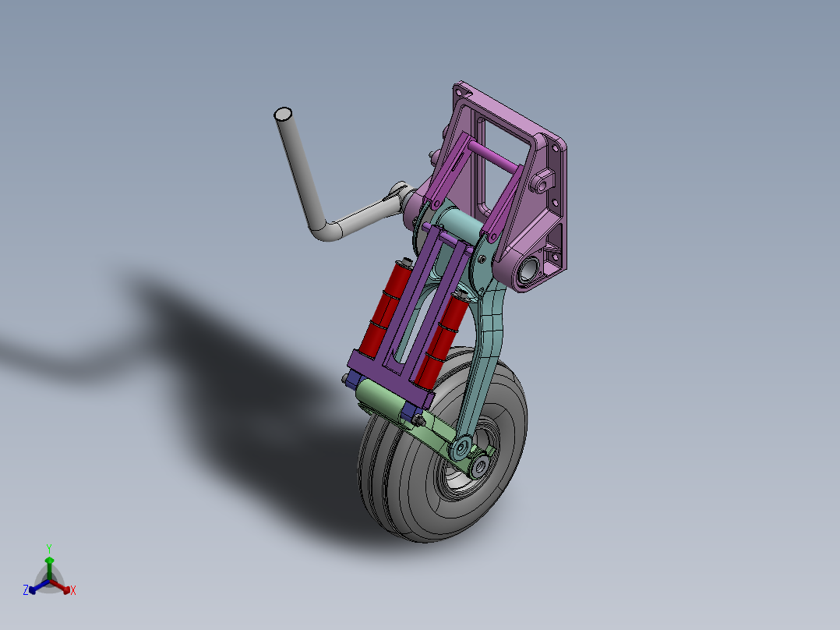Image resolution: width=840 pixels, height=630 pixels.
Task: Select the right red shock absorber cylinder
Action: tap(443, 339)
